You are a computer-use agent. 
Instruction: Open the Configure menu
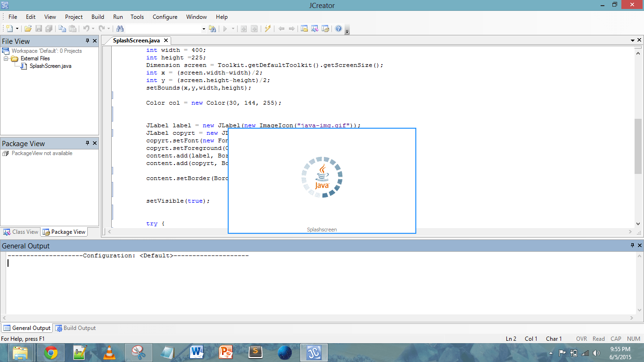tap(165, 16)
